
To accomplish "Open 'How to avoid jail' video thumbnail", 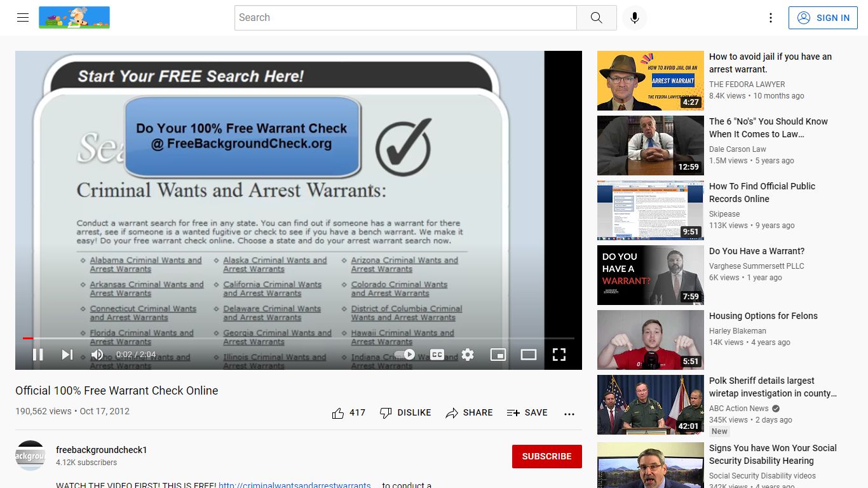I will point(651,81).
